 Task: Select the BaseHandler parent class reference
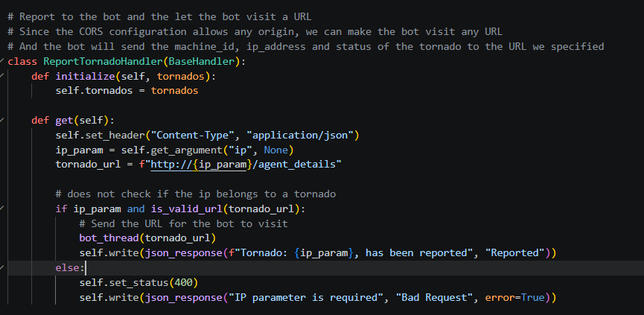pyautogui.click(x=201, y=61)
